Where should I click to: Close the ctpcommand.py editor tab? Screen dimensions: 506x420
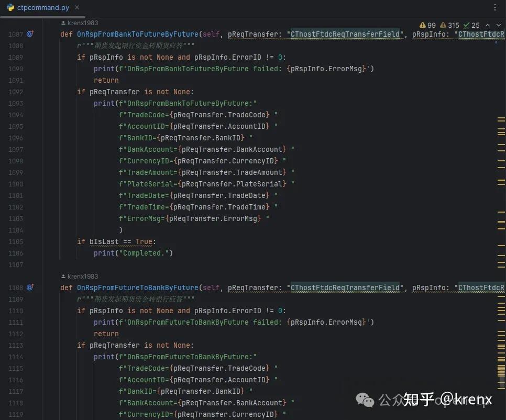(77, 7)
